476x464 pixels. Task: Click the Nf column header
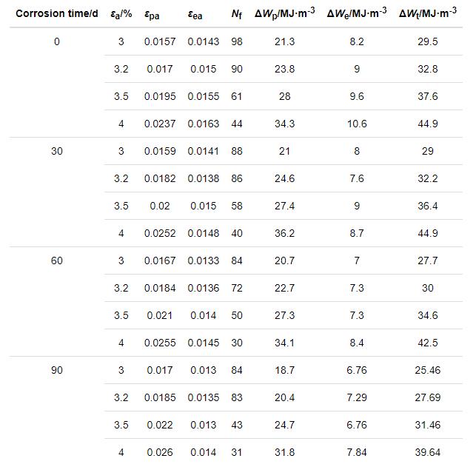(236, 14)
